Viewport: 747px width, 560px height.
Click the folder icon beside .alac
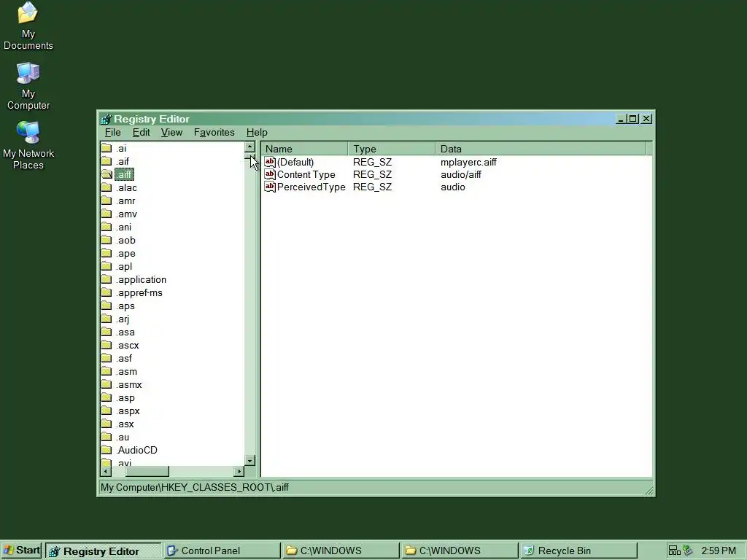click(x=107, y=187)
